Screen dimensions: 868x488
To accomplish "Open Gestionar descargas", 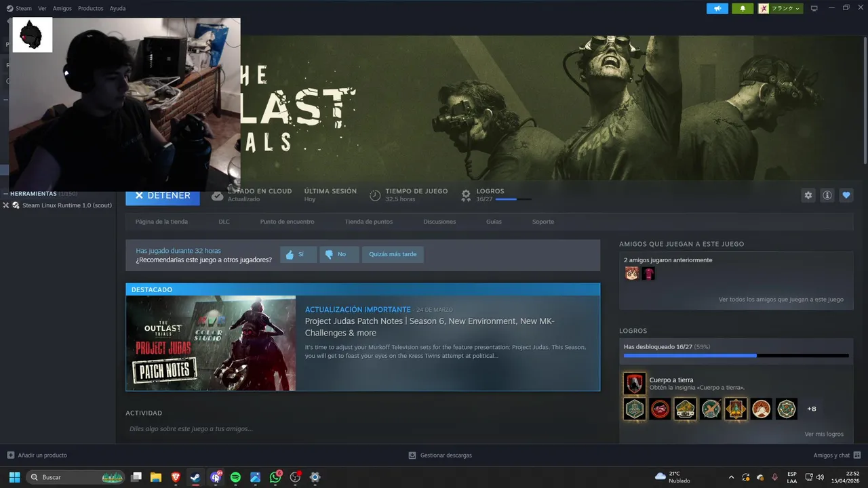I will tap(440, 455).
